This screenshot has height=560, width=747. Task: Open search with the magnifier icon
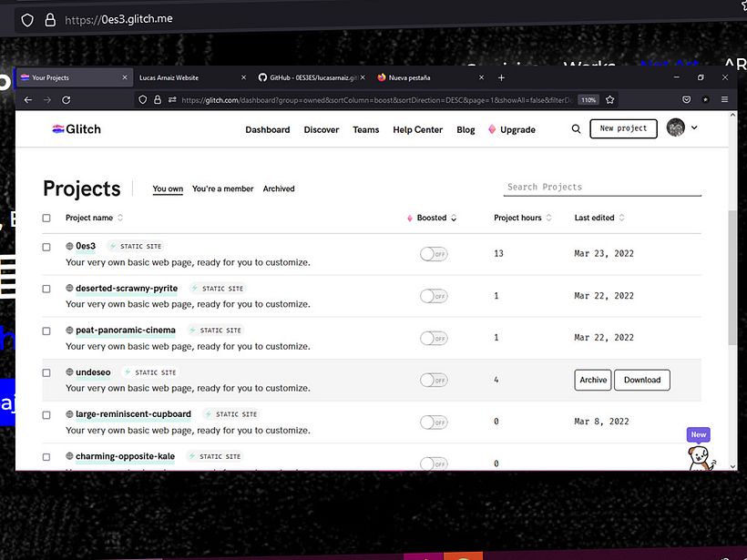point(576,129)
